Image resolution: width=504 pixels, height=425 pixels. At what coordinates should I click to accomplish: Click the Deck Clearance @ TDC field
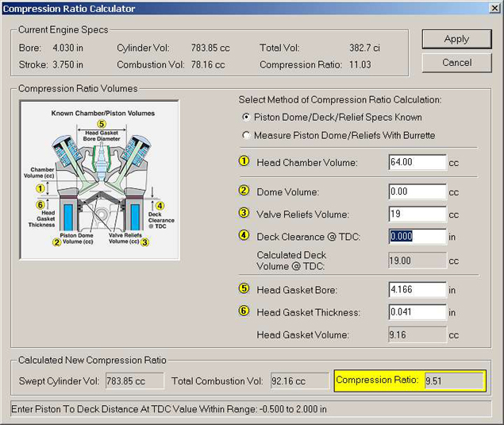(x=417, y=236)
